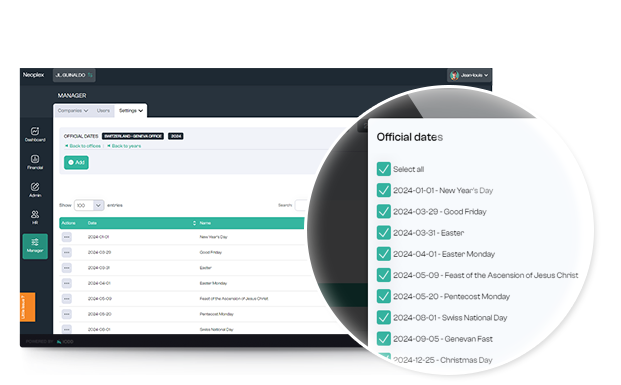Focus the table Search field
The width and height of the screenshot is (621, 385).
301,205
